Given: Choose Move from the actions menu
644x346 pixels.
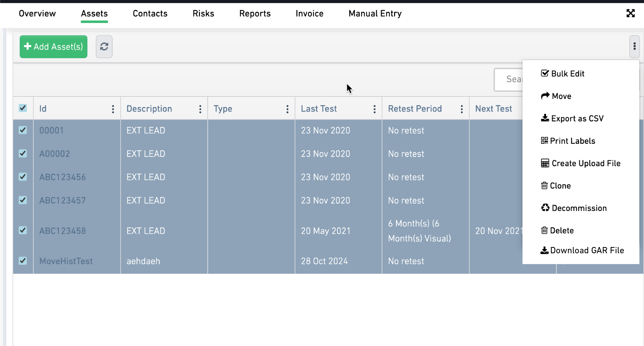Looking at the screenshot, I should click(556, 96).
